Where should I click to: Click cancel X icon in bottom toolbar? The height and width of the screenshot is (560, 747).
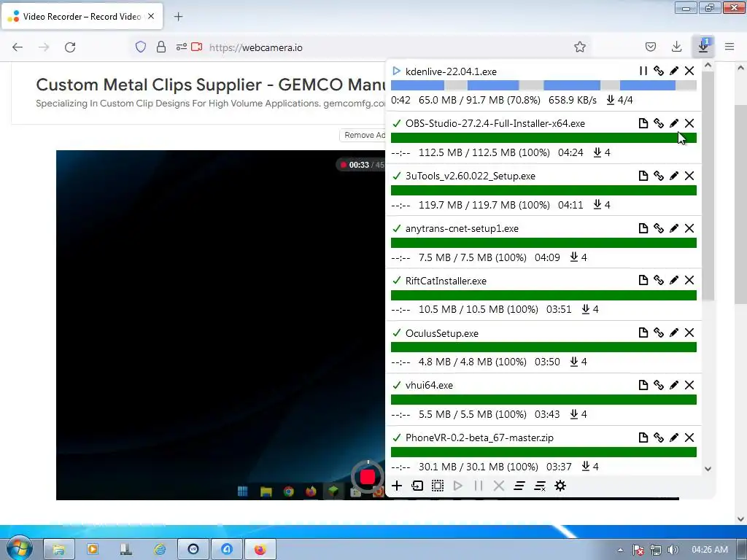499,486
